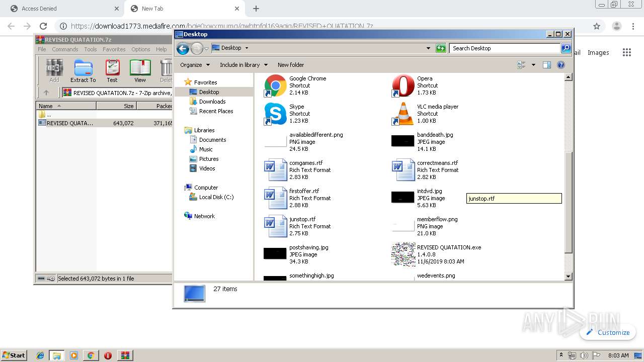644x362 pixels.
Task: Open Documents library
Action: 212,140
